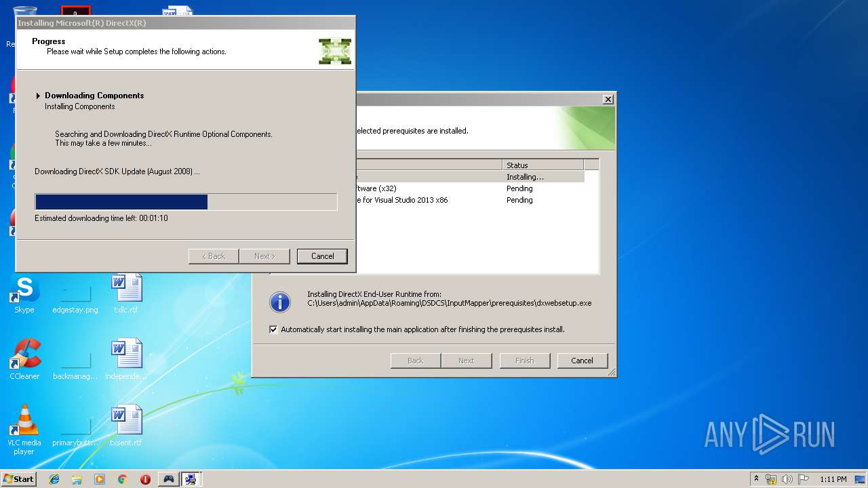This screenshot has height=488, width=868.
Task: Select the txllc.rtf document icon
Action: click(126, 293)
